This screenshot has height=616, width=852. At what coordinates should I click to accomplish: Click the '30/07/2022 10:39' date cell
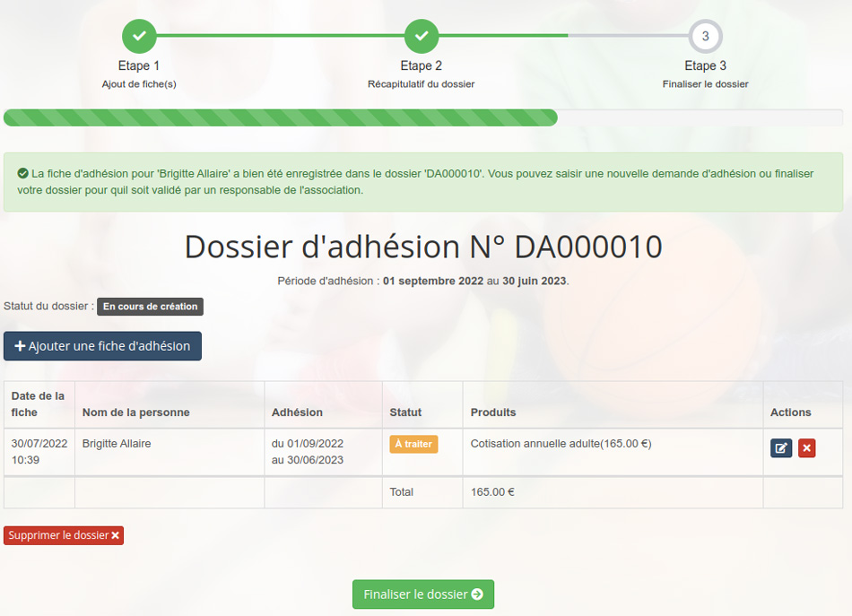39,452
